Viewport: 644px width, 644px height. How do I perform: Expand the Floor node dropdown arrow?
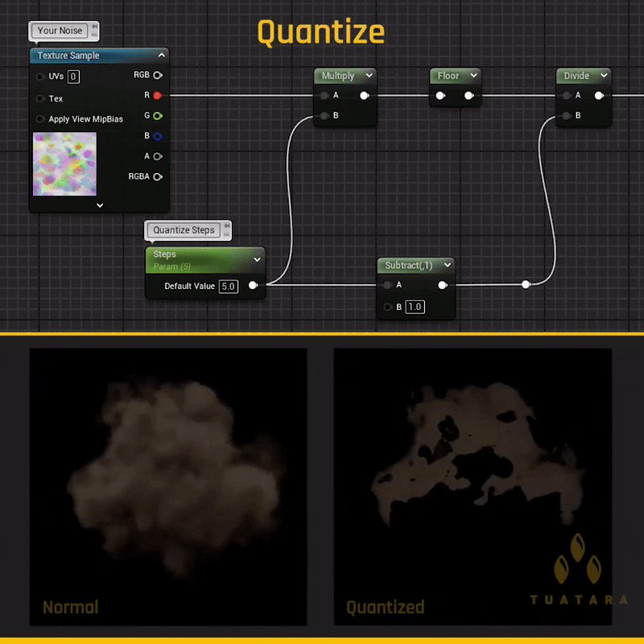point(474,75)
